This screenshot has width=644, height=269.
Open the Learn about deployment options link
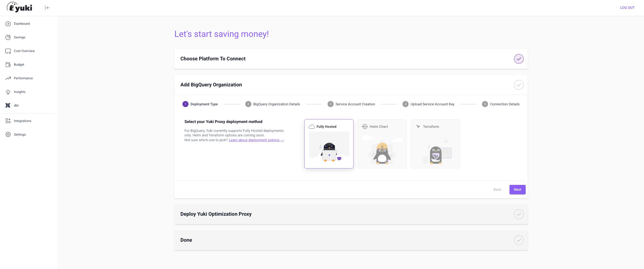click(x=256, y=140)
